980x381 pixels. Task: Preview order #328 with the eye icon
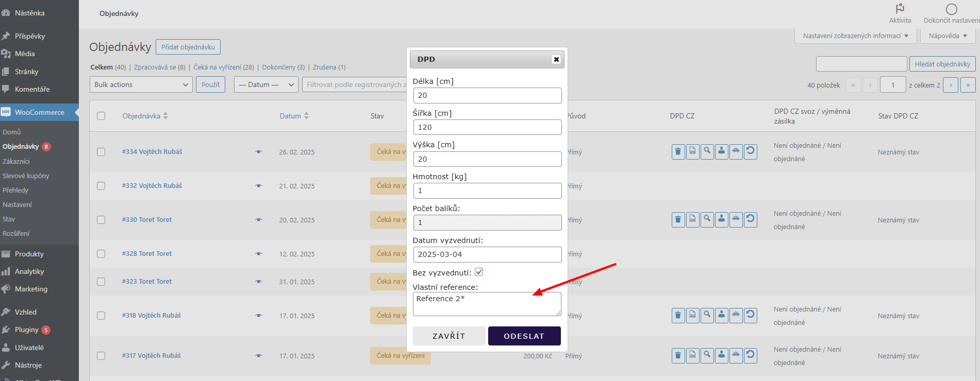click(259, 254)
